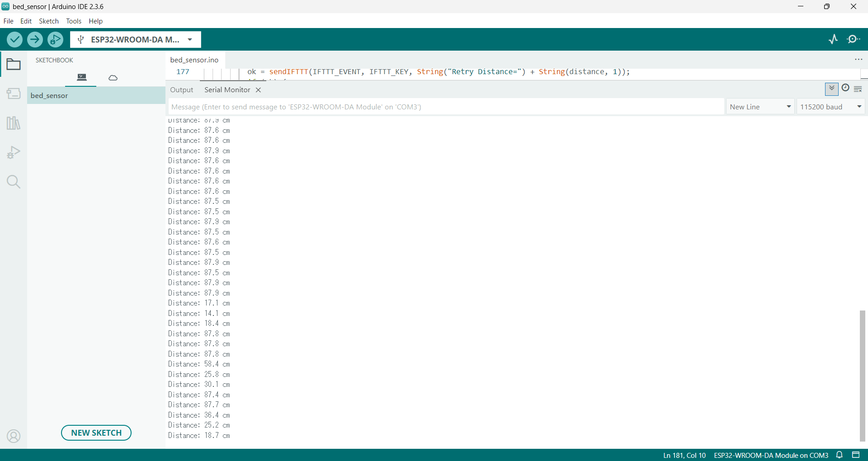Click the 'Distance: 18.4 cm' reading

199,324
